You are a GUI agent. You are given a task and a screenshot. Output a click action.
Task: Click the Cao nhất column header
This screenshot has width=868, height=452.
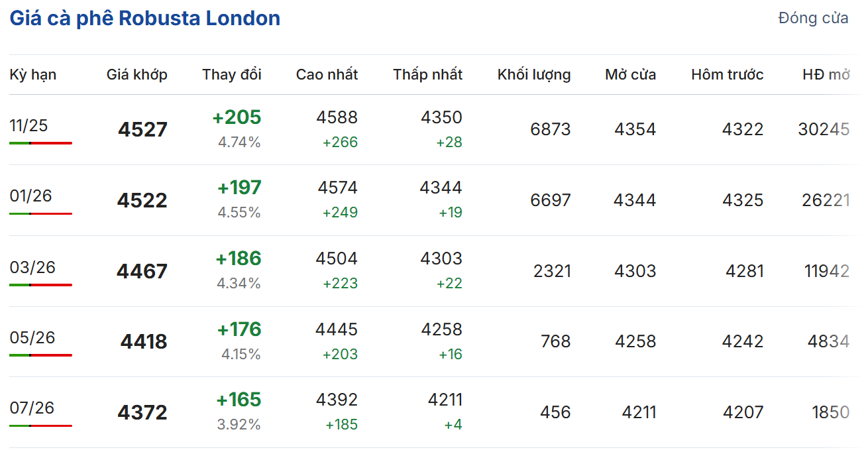327,75
